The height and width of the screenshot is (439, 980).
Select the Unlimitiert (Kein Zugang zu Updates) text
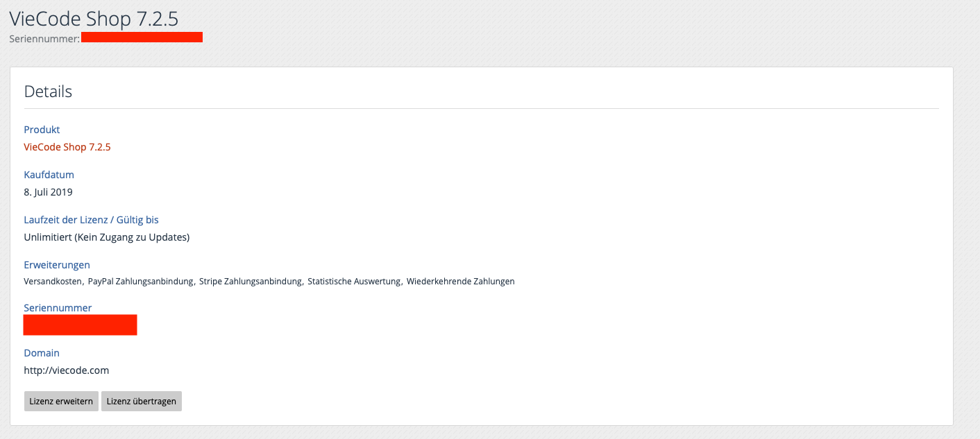point(106,237)
